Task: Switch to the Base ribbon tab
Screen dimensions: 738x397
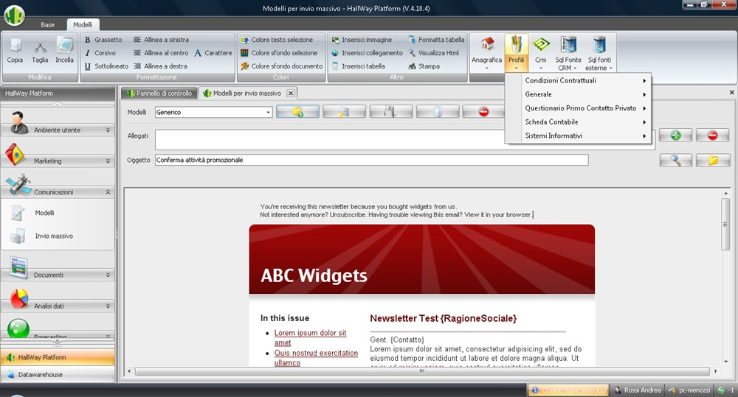Action: click(48, 24)
